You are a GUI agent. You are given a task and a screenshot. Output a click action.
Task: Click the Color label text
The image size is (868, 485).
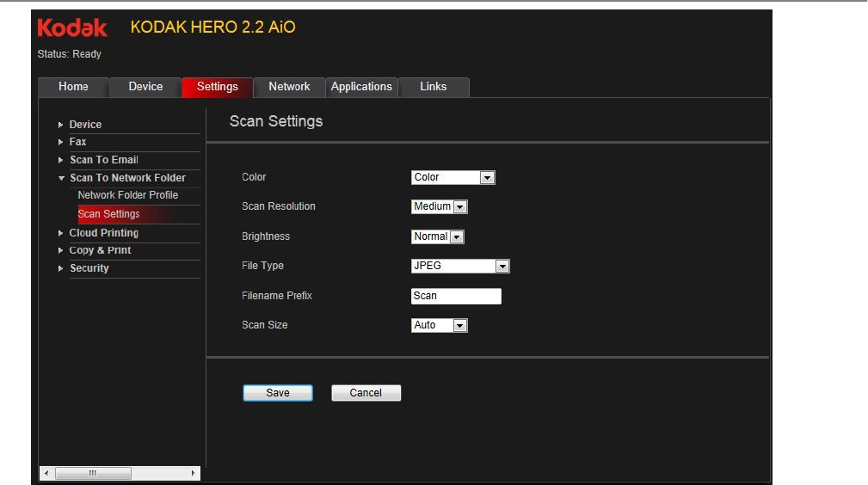(x=254, y=177)
